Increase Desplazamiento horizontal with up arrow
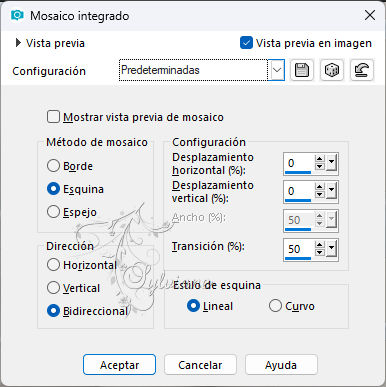 (x=320, y=159)
